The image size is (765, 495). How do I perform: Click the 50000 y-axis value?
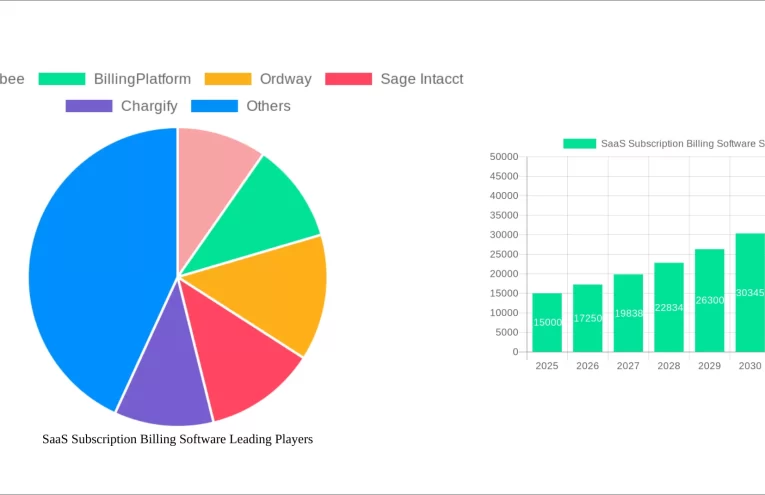(x=504, y=157)
